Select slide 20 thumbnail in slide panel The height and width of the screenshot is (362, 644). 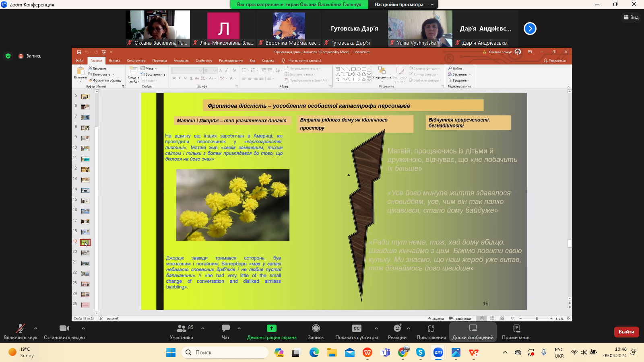tap(85, 253)
